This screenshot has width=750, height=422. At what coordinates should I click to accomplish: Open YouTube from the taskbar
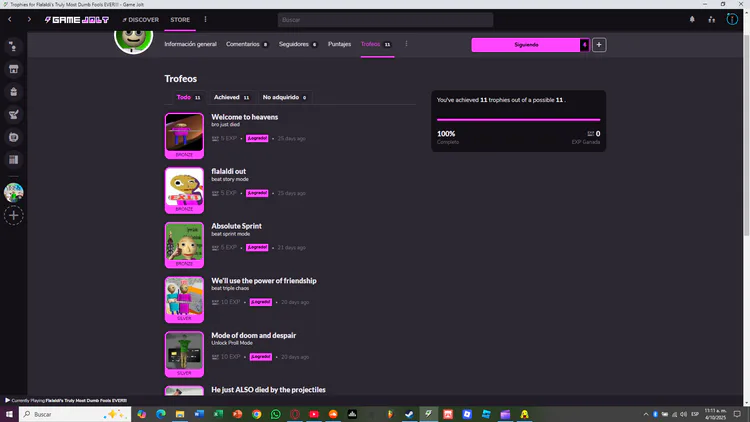pos(314,414)
